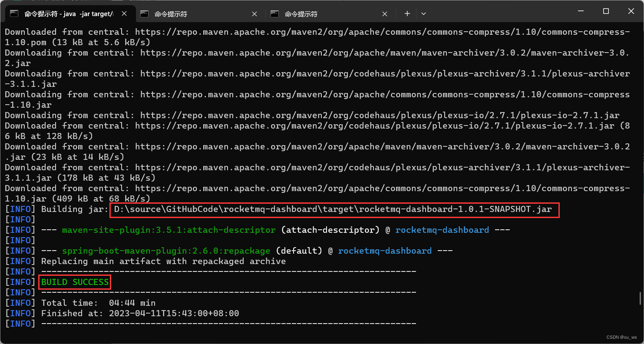This screenshot has height=344, width=644.
Task: Open the tab switcher dropdown chevron
Action: coord(423,13)
